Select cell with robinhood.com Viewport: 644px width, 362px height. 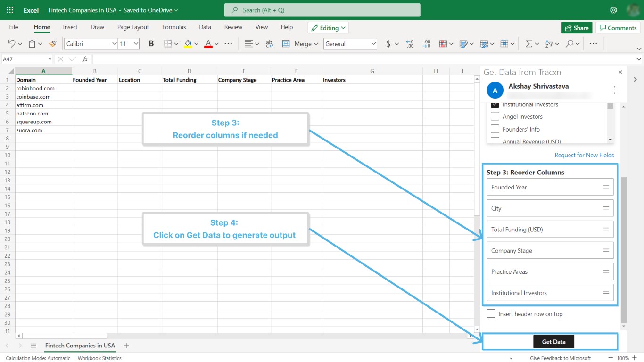(x=43, y=88)
